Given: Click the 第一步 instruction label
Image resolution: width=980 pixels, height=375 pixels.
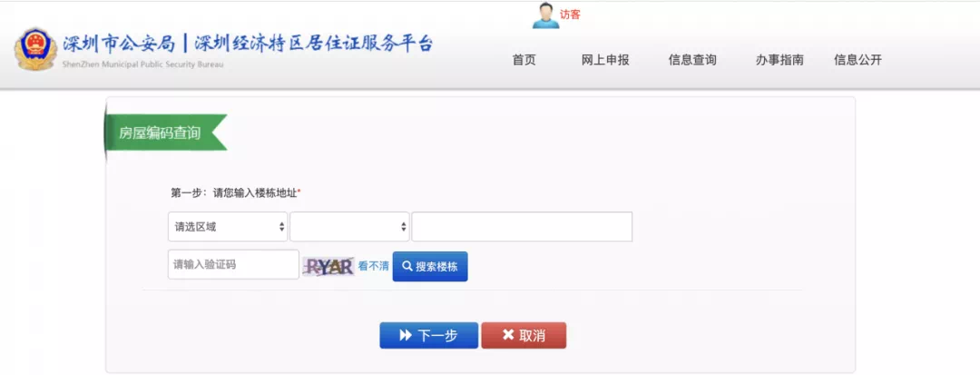Looking at the screenshot, I should [x=236, y=193].
